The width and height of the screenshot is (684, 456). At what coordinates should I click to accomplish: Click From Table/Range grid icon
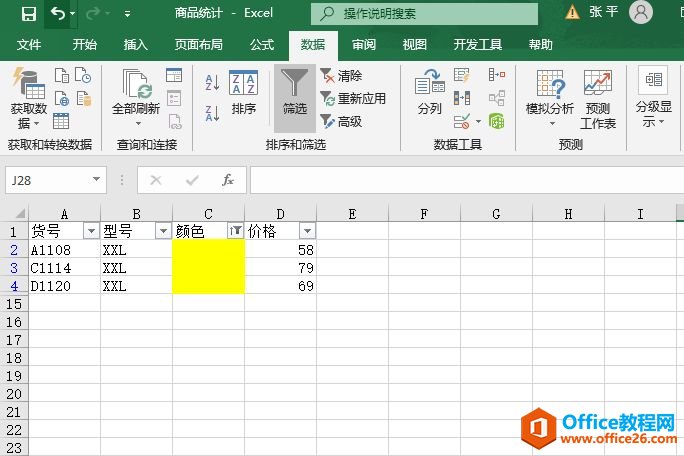[61, 121]
